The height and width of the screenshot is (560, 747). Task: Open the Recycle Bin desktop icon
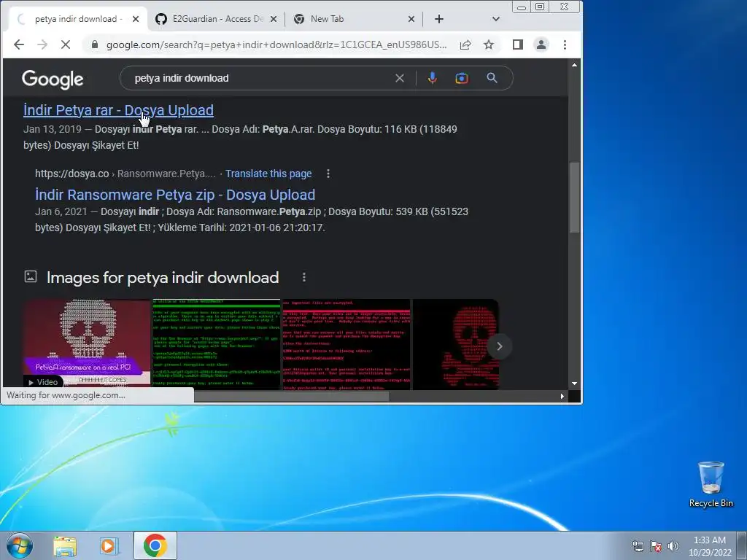pyautogui.click(x=711, y=484)
